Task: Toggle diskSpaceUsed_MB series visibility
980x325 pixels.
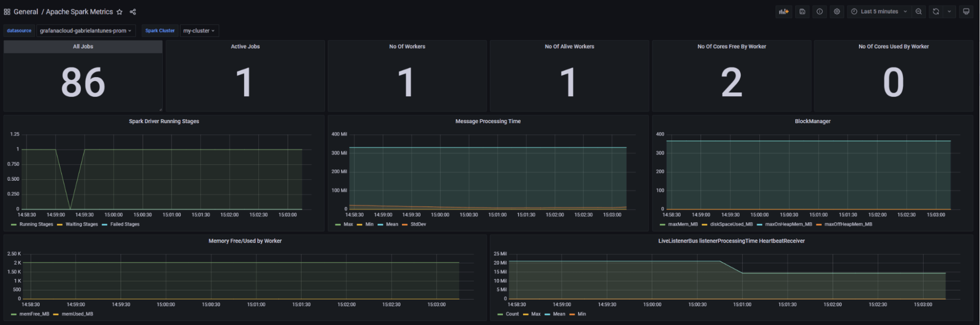Action: tap(731, 224)
